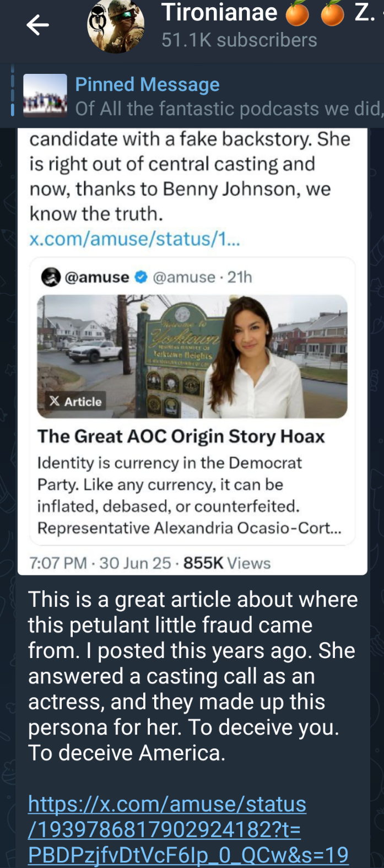
Task: Tap the pinned message preview text
Action: 229,109
